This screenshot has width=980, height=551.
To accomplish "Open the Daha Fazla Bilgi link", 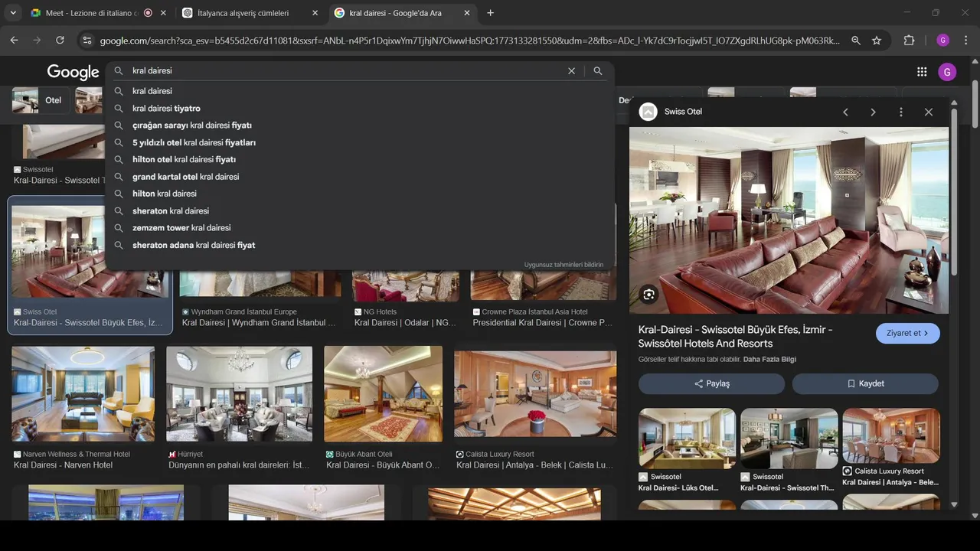I will [x=769, y=360].
